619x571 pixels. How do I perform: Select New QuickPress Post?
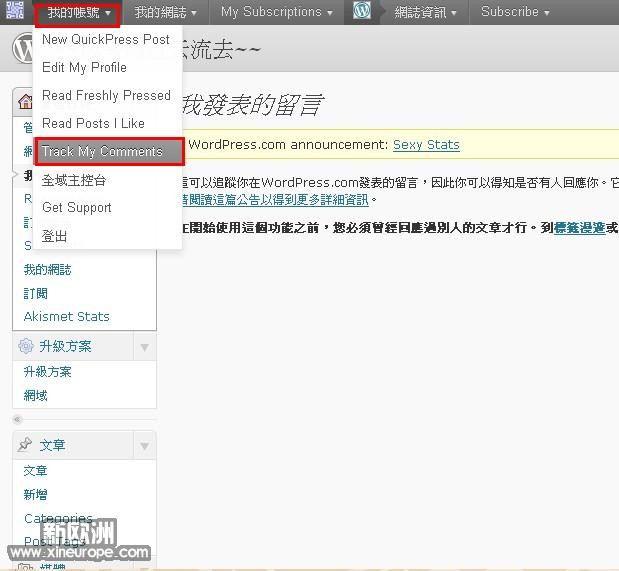(107, 39)
